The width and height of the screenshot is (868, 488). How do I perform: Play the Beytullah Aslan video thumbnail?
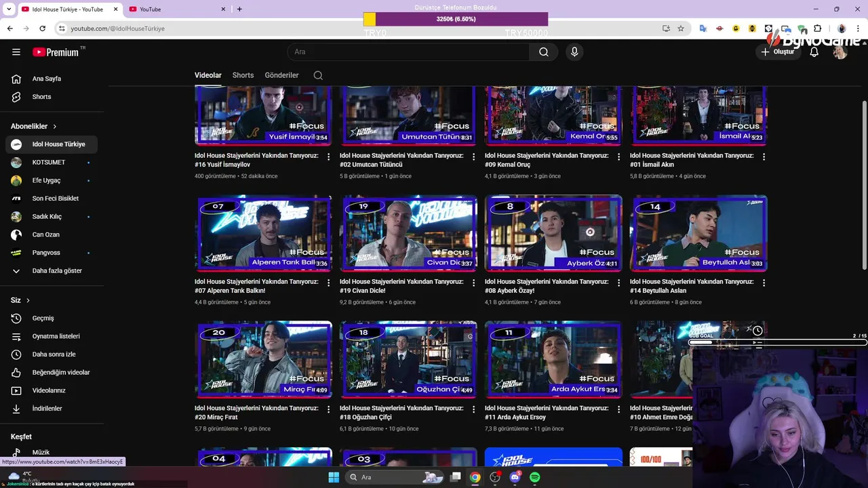point(698,233)
